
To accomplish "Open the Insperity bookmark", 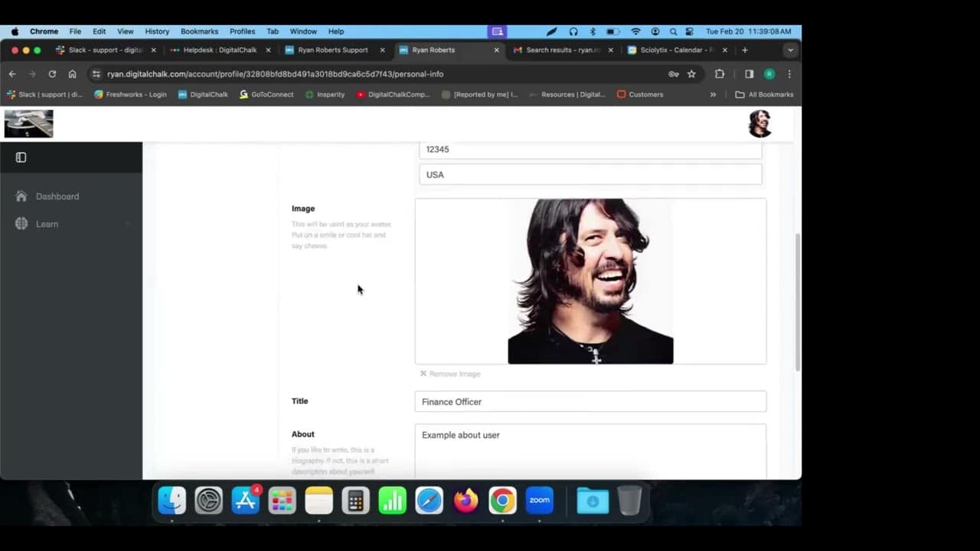I will 325,95.
